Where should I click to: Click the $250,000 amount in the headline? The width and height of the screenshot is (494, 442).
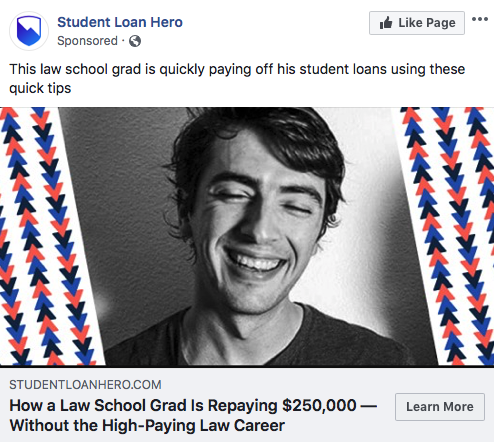pos(319,406)
